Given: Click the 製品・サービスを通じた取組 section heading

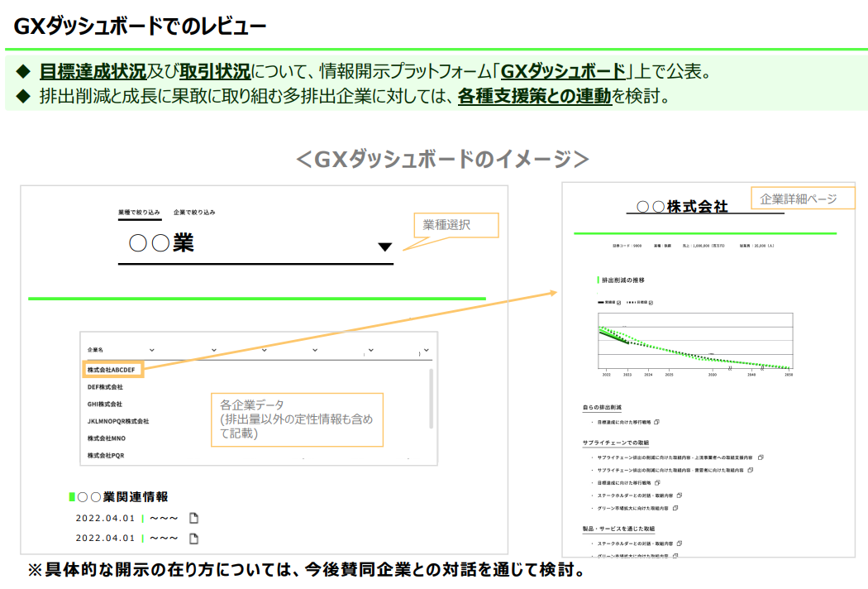Looking at the screenshot, I should pos(618,529).
